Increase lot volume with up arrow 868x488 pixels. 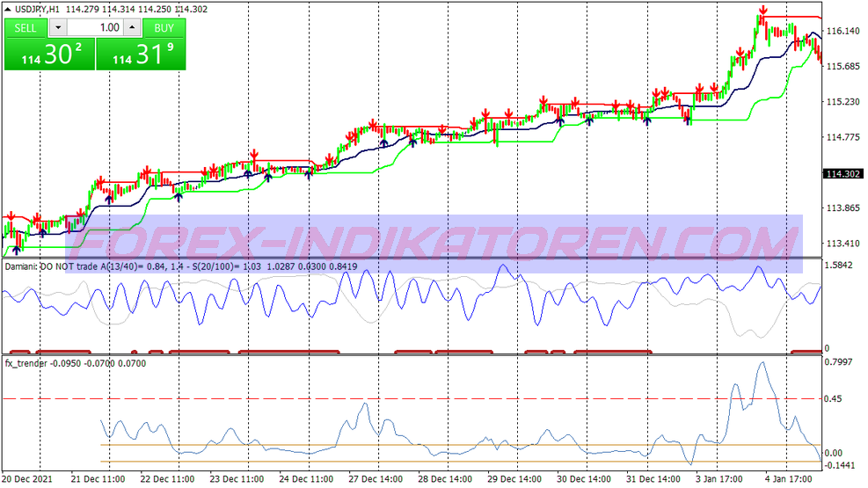[133, 27]
